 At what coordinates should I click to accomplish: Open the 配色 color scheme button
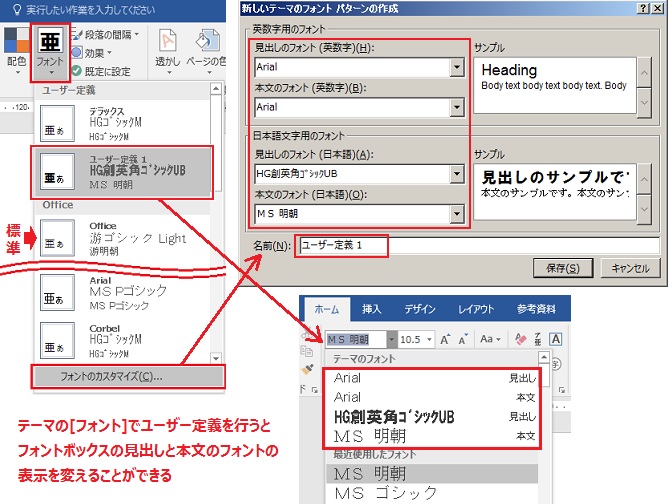(16, 52)
